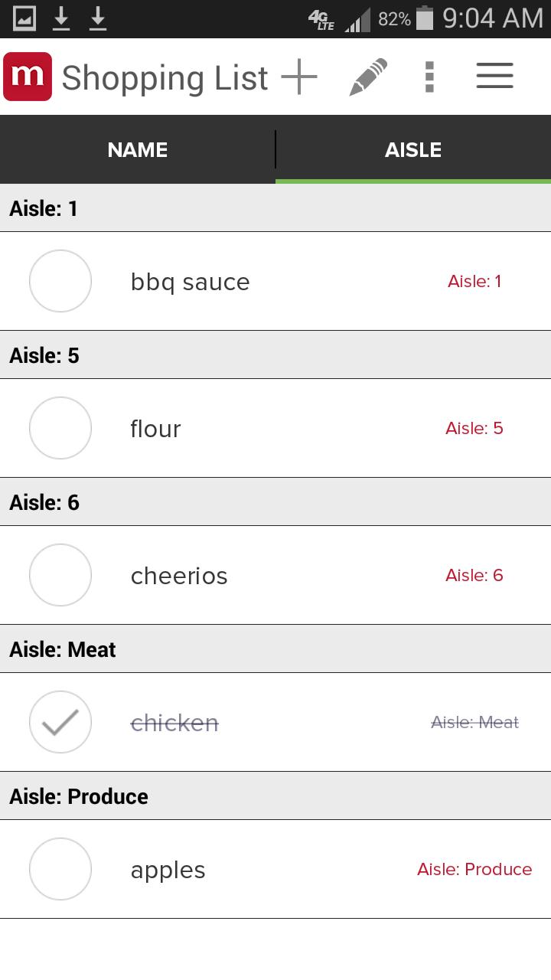Tap the first download notification icon

[61, 18]
